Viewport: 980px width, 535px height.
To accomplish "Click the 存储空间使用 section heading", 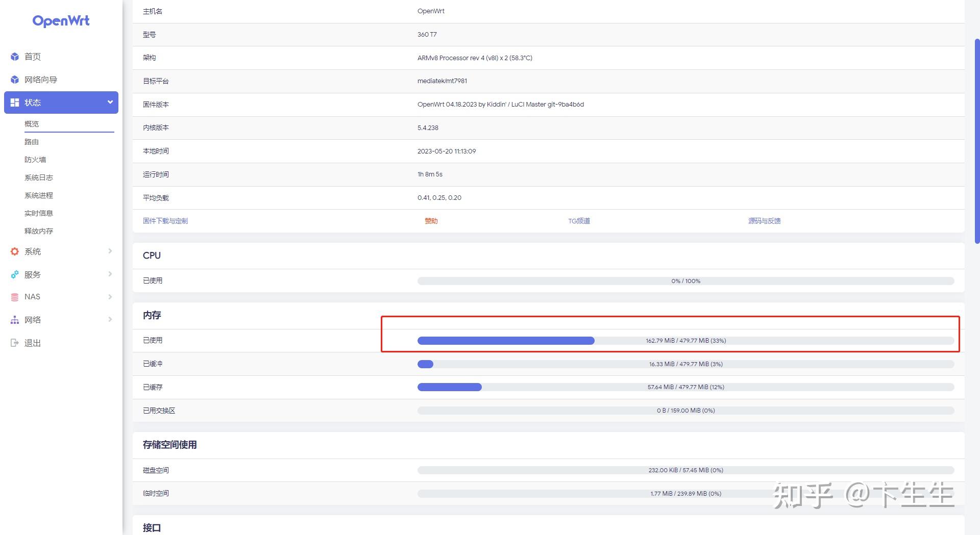I will pyautogui.click(x=170, y=445).
